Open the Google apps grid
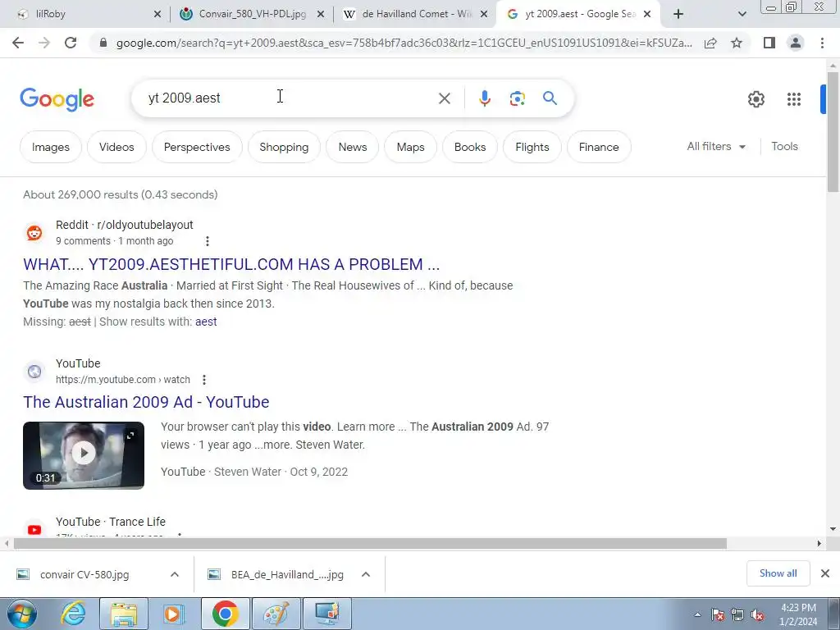 click(x=794, y=99)
